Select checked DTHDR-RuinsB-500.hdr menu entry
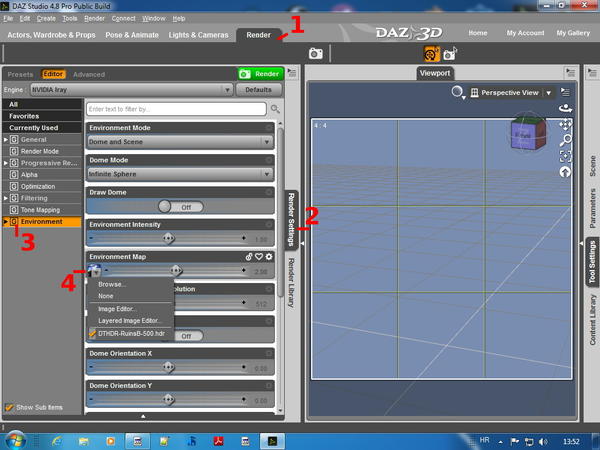The height and width of the screenshot is (450, 600). [131, 333]
